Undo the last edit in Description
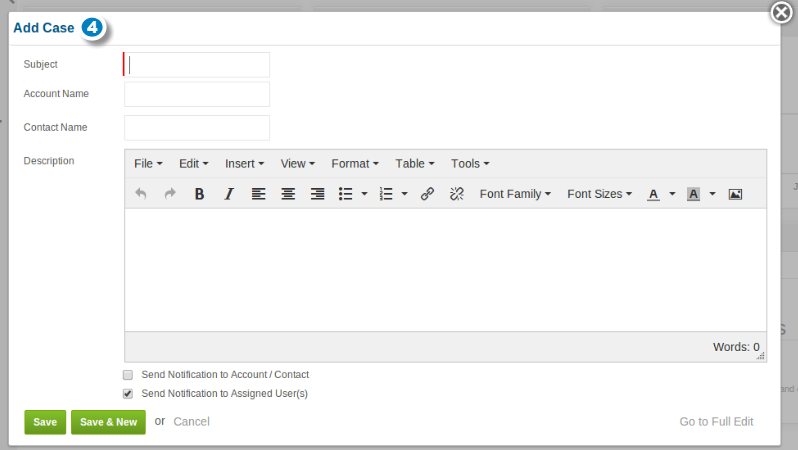 (141, 194)
